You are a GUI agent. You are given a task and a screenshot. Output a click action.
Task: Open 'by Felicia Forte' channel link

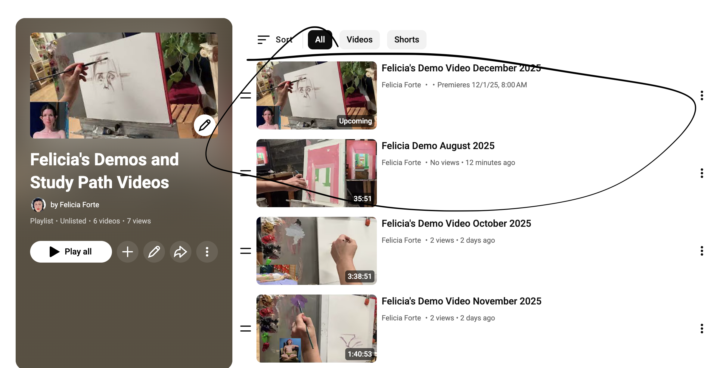tap(74, 204)
